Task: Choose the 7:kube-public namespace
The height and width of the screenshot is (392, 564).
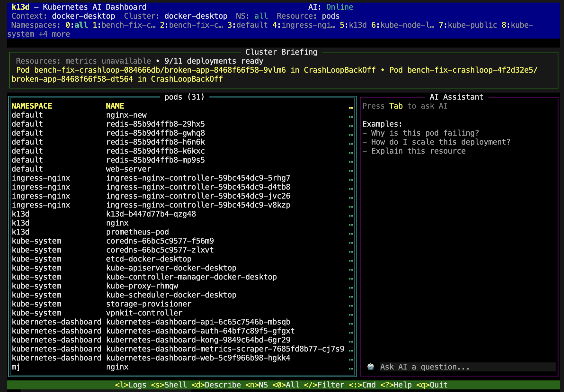Action: pos(468,25)
